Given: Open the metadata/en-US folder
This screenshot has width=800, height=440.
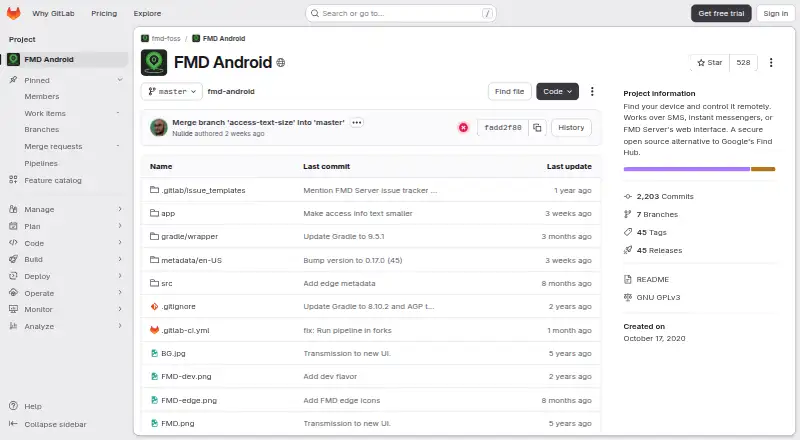Looking at the screenshot, I should coord(191,260).
